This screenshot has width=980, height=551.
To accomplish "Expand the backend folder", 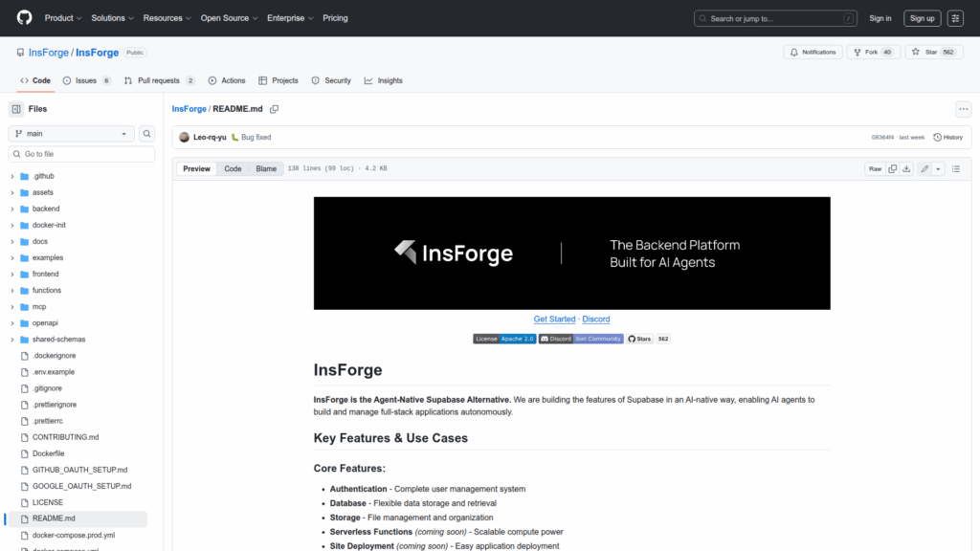I will [45, 209].
